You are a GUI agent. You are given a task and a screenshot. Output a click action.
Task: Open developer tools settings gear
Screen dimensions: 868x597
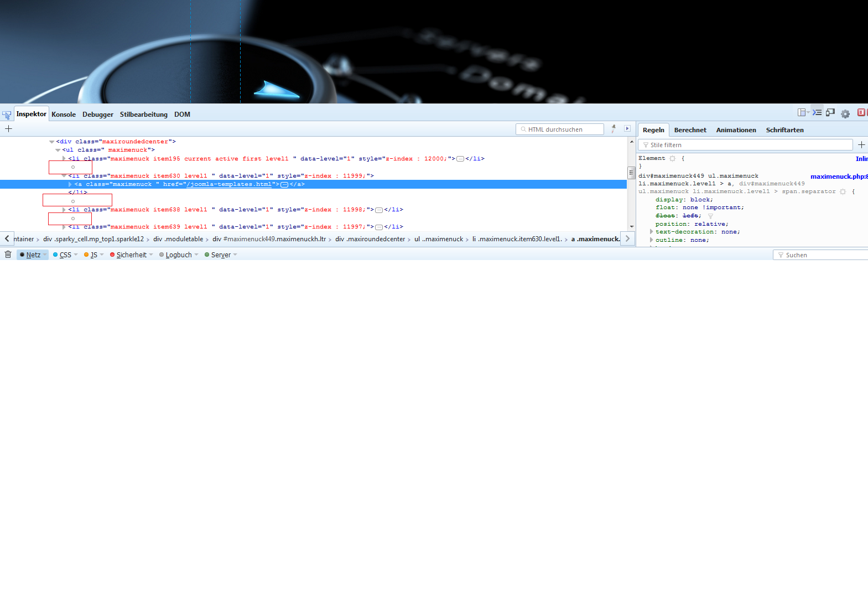point(845,113)
